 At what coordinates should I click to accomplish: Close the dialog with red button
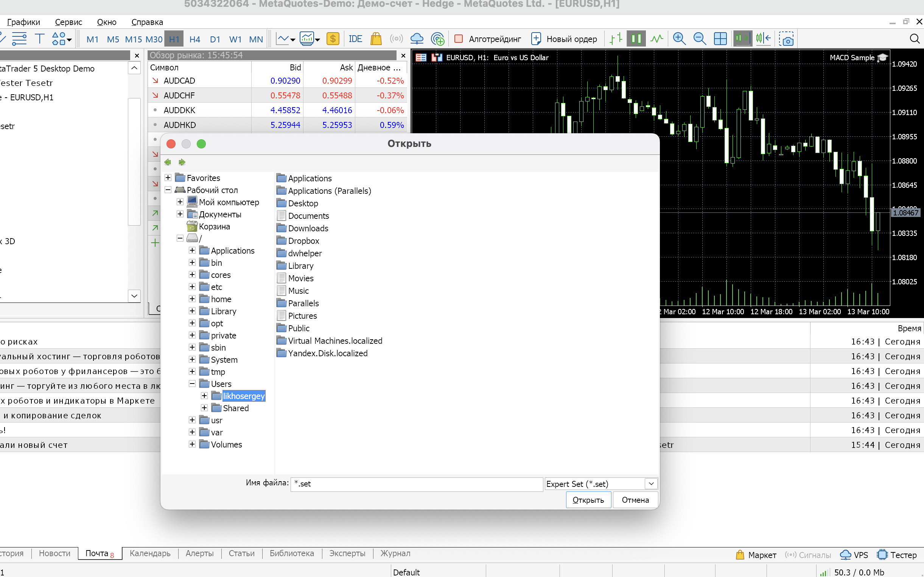(171, 144)
